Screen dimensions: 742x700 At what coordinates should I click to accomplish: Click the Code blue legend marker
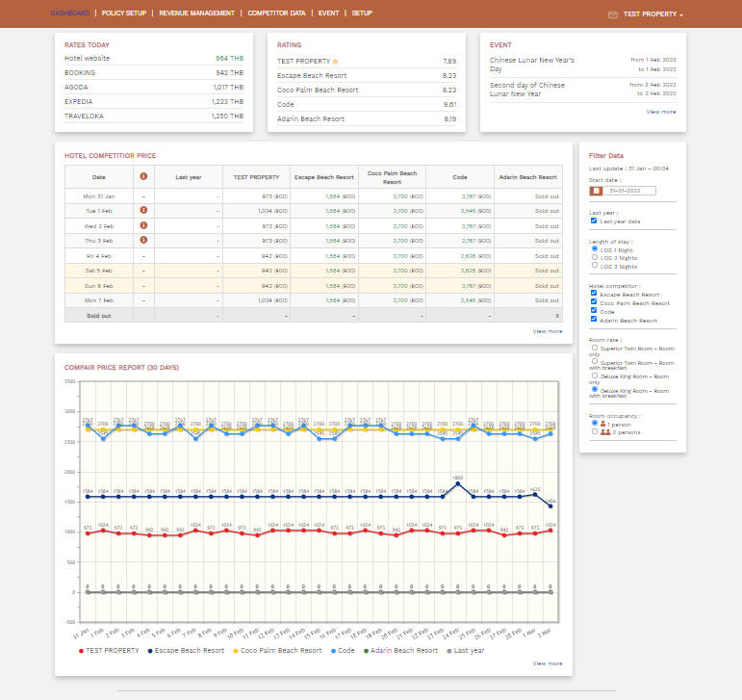tap(336, 651)
